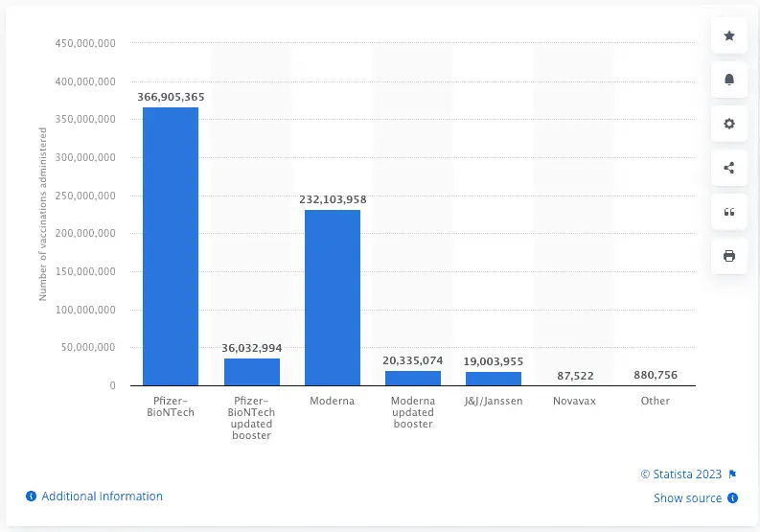This screenshot has height=532, width=760.
Task: Click the © Statista 2023 link
Action: point(681,474)
